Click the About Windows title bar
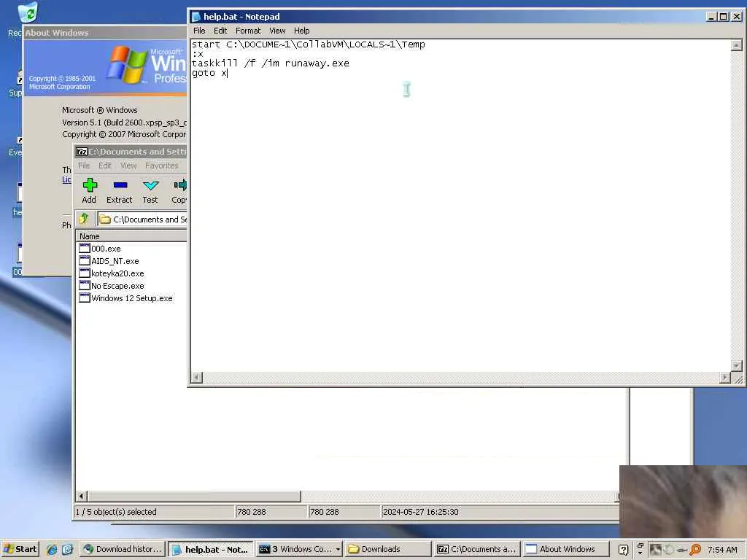 click(x=105, y=33)
